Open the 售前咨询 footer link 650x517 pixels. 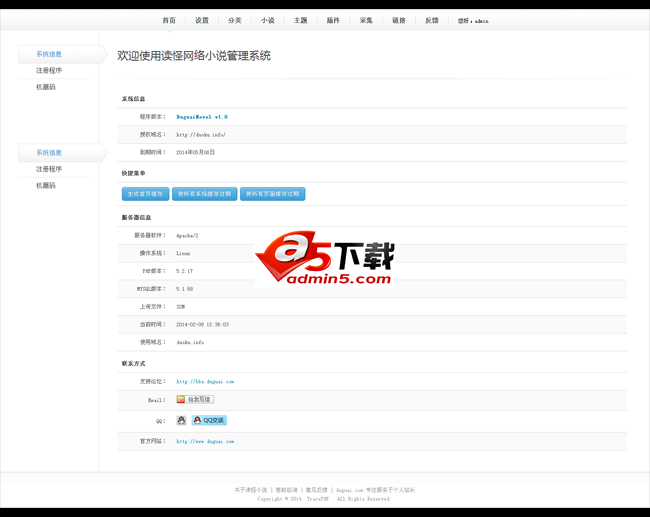286,490
